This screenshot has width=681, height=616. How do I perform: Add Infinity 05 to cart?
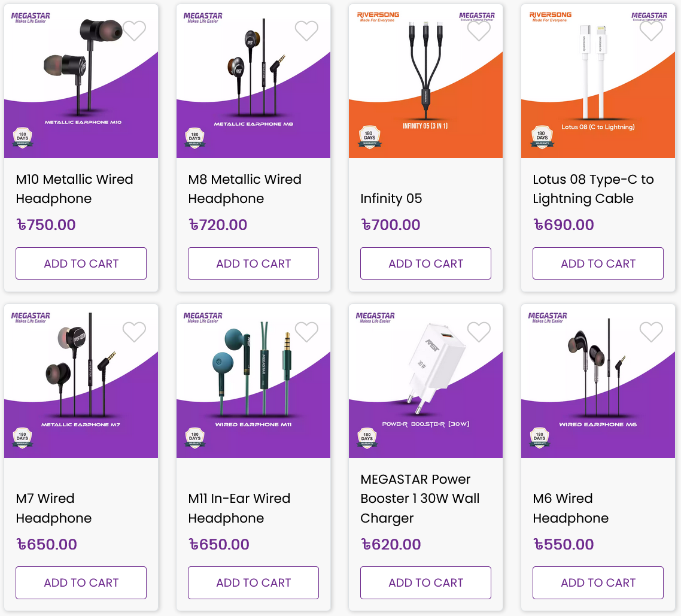coord(425,263)
